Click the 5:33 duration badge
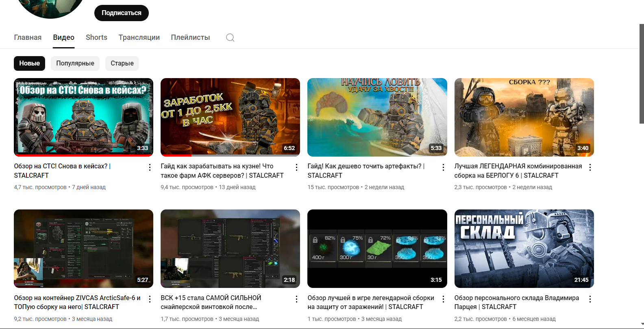This screenshot has width=644, height=329. pos(436,148)
